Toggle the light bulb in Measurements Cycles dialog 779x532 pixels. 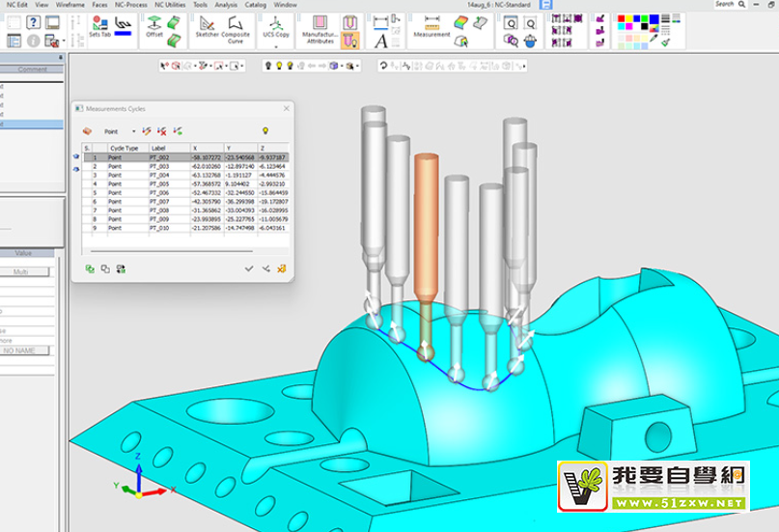pos(264,130)
